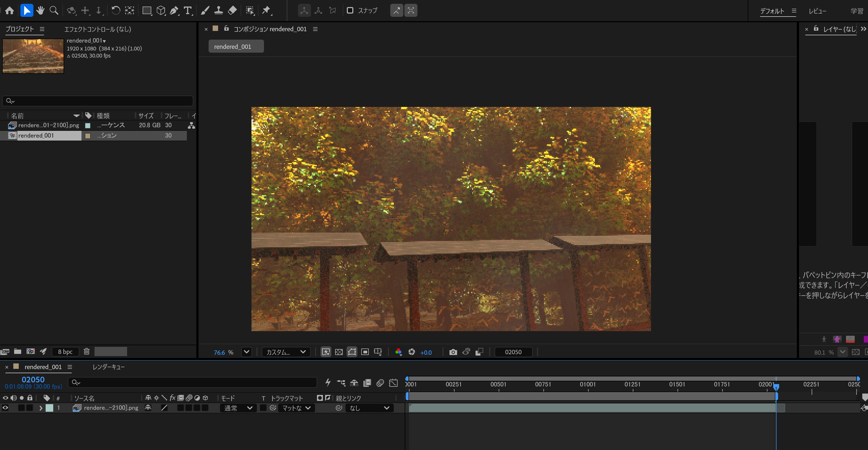Toggle the lock on the composition panel
868x450 pixels.
coord(227,28)
